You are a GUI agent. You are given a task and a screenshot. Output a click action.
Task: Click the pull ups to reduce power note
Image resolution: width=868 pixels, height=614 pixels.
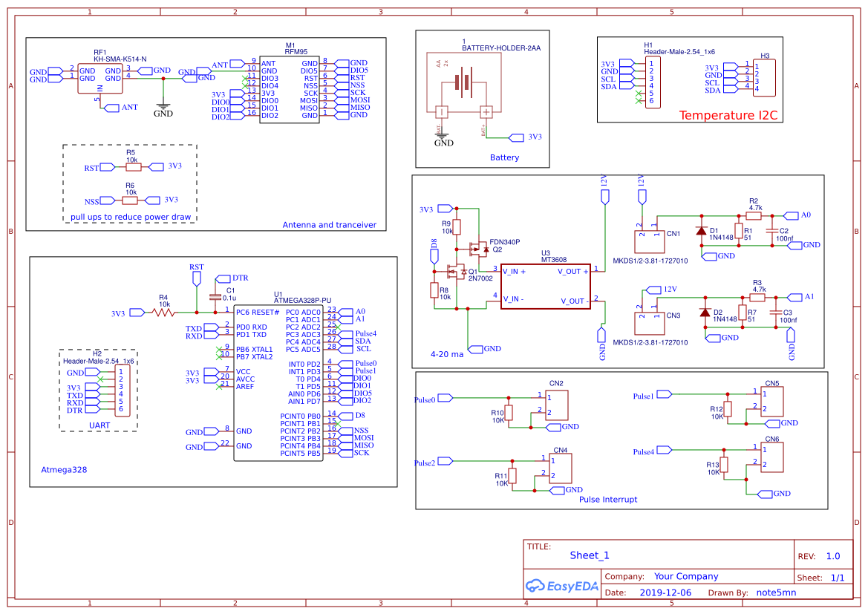[x=130, y=218]
